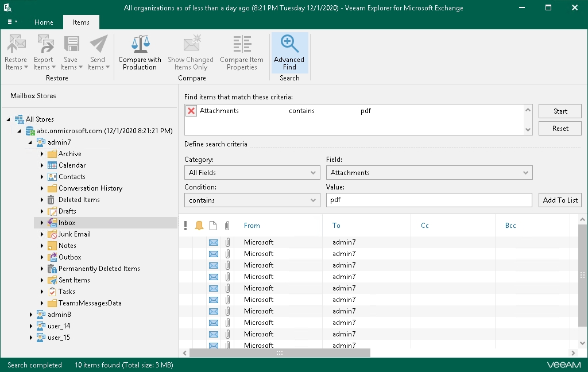The width and height of the screenshot is (588, 372).
Task: Click the Advanced Find ribbon icon
Action: click(289, 52)
